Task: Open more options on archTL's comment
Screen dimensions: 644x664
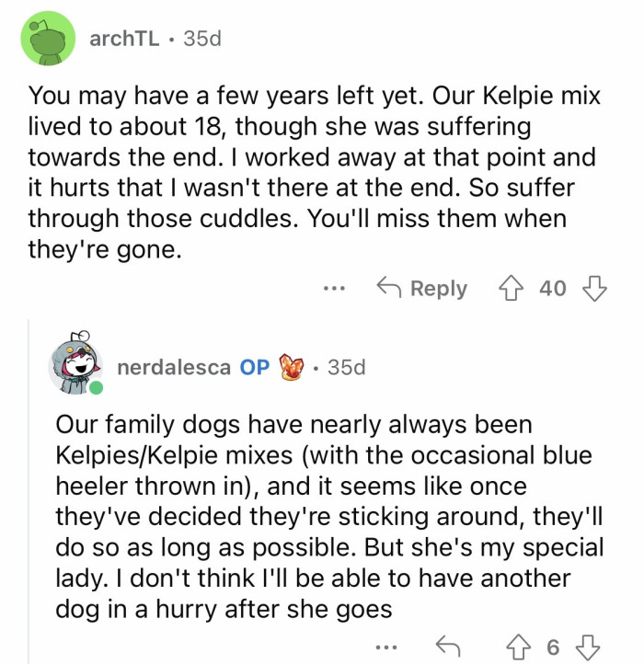Action: (336, 288)
